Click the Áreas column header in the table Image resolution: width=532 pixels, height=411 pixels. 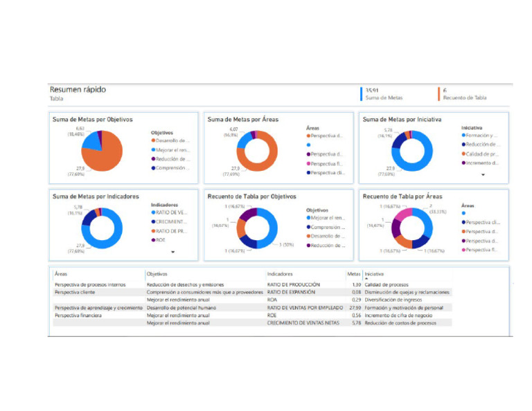click(x=61, y=274)
